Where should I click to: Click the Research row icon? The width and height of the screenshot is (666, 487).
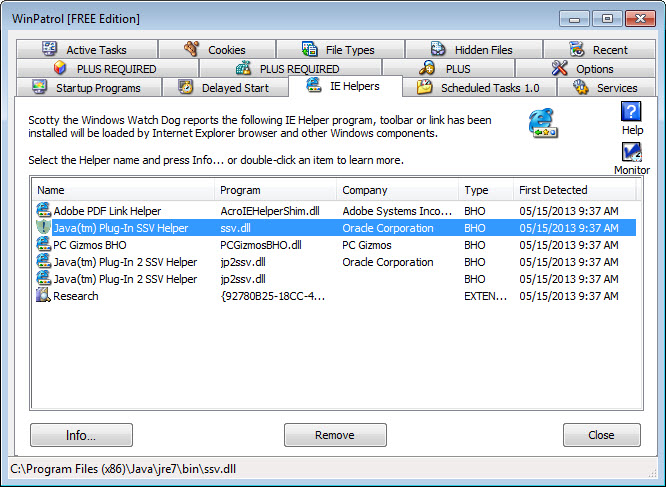click(43, 295)
